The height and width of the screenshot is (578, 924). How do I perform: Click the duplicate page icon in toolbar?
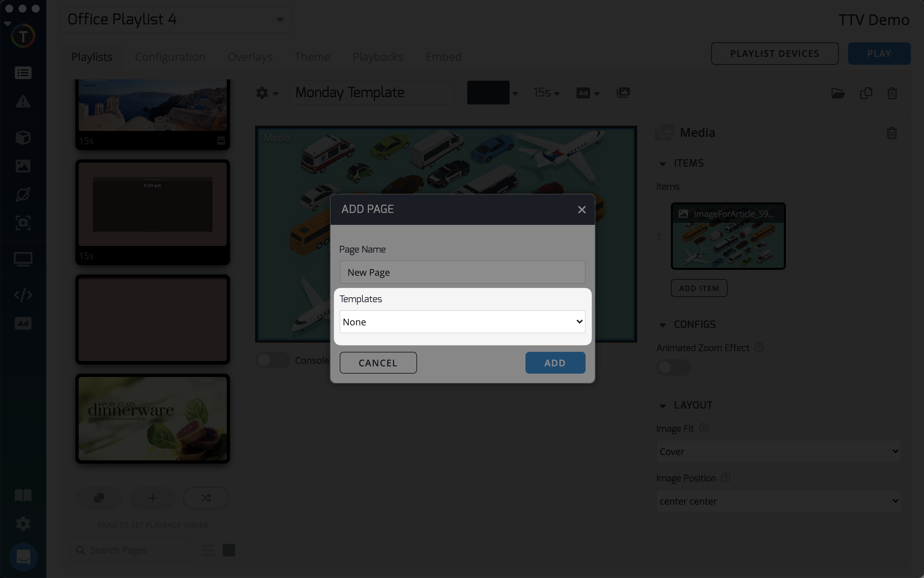coord(866,93)
